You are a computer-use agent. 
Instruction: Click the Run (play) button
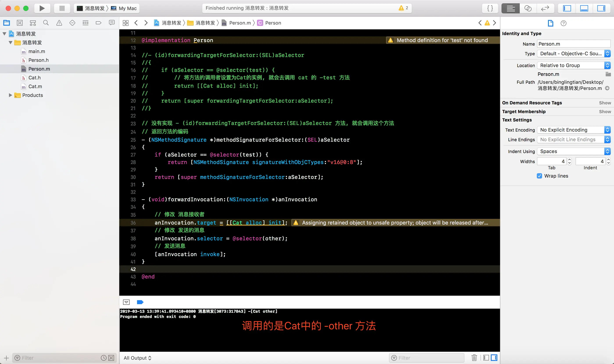pyautogui.click(x=42, y=8)
